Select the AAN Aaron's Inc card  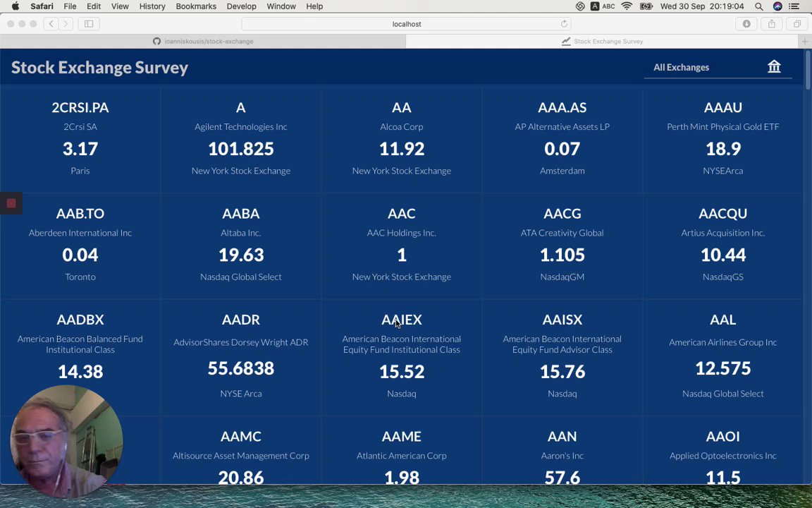(562, 451)
